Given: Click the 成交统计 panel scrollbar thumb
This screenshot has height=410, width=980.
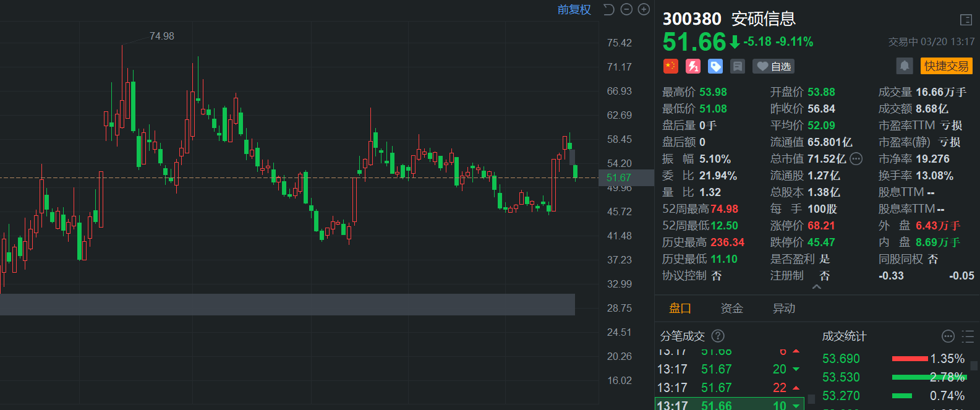Looking at the screenshot, I should [x=974, y=365].
